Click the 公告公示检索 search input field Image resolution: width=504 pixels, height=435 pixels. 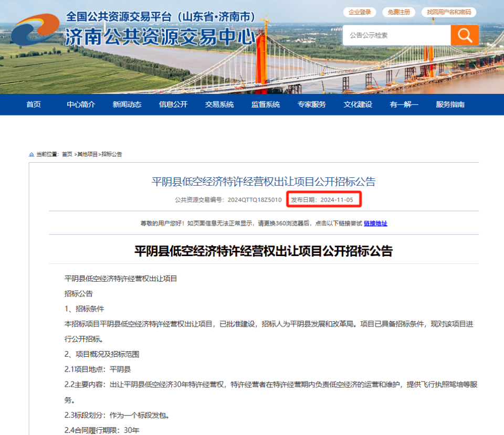point(396,35)
